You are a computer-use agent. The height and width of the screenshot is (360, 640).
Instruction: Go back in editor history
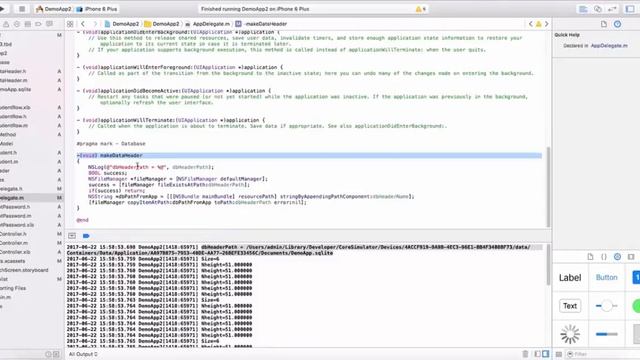[83, 24]
